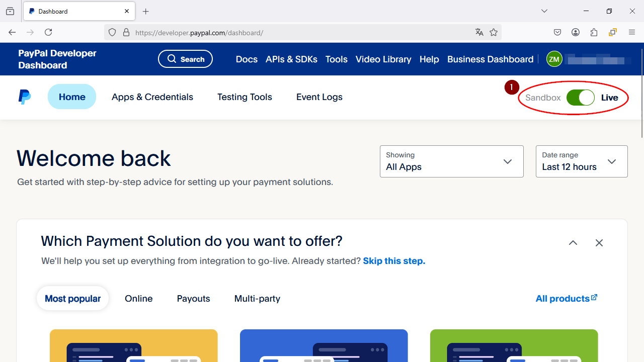Select the Payouts filter
644x362 pixels.
tap(193, 299)
